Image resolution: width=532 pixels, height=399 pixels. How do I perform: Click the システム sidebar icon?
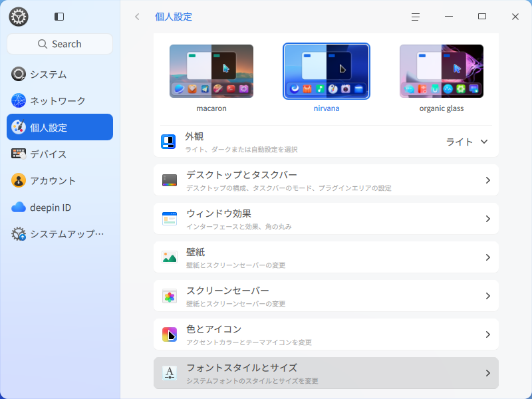click(19, 74)
